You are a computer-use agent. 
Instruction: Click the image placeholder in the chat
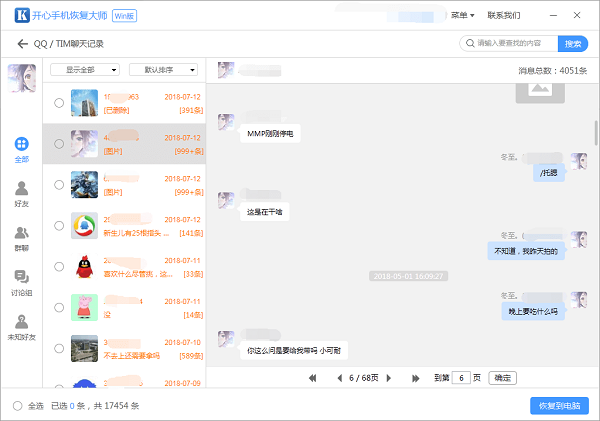point(540,93)
